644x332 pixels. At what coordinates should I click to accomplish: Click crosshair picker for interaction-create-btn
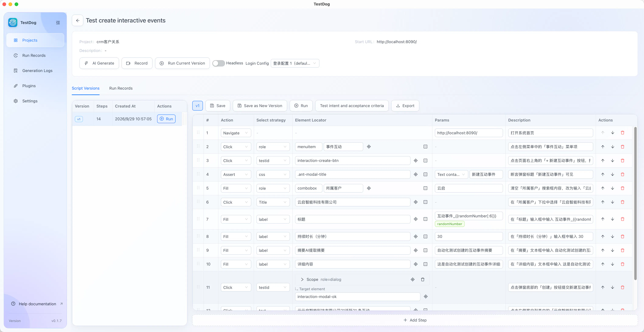pyautogui.click(x=416, y=161)
